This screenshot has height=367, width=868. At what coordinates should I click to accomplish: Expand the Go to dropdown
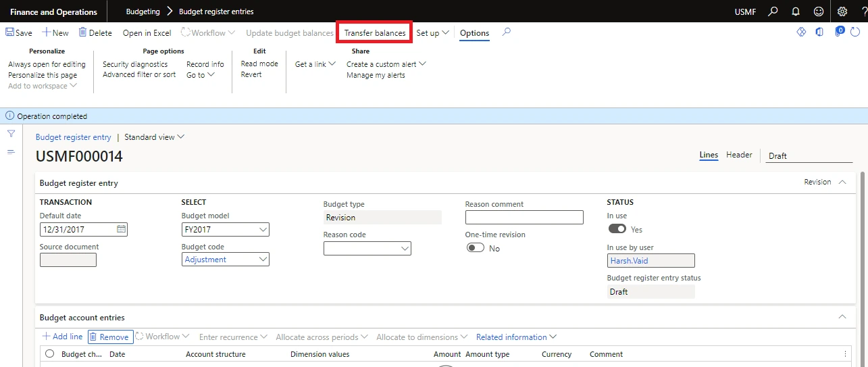(201, 75)
